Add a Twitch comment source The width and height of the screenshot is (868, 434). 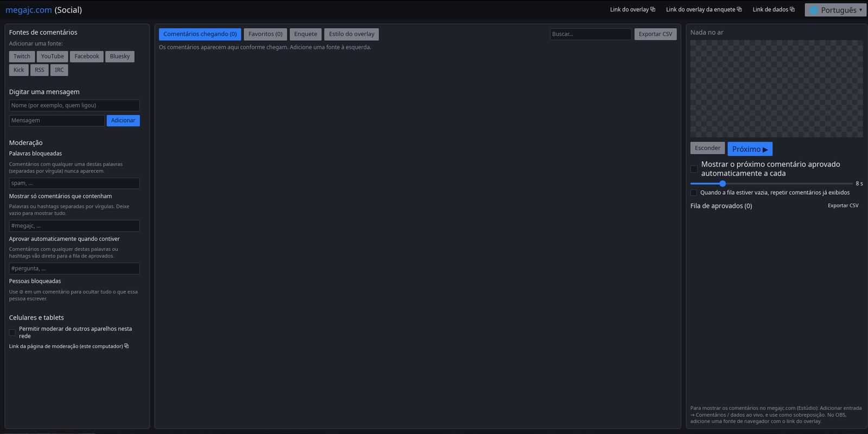[x=22, y=56]
